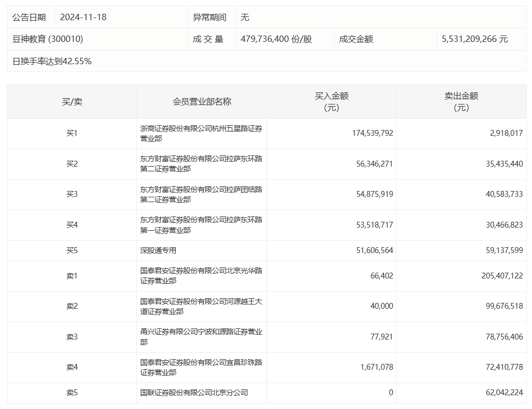Click sell amount 30,466,823

tap(504, 225)
